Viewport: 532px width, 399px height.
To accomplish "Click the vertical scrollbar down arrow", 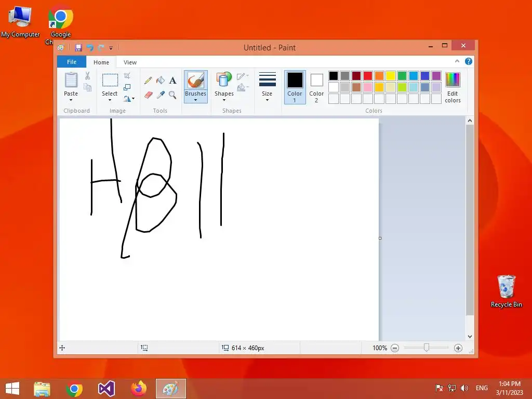I will pos(470,337).
